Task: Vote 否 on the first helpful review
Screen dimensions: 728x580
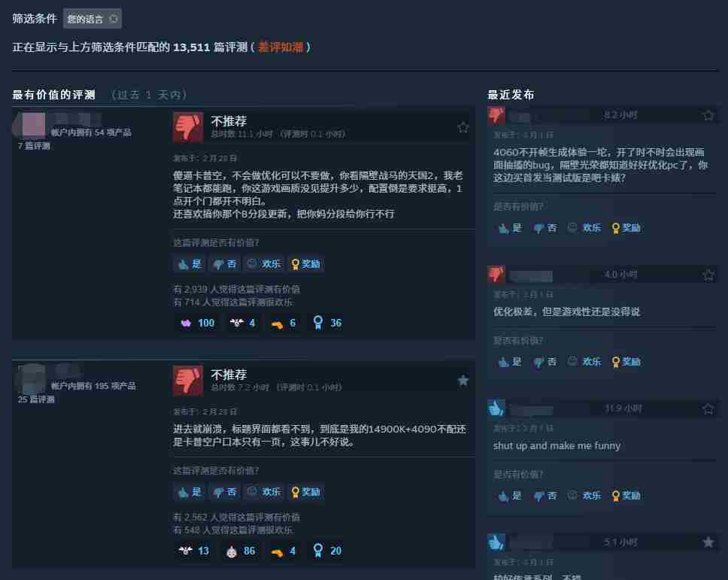Action: pyautogui.click(x=225, y=264)
